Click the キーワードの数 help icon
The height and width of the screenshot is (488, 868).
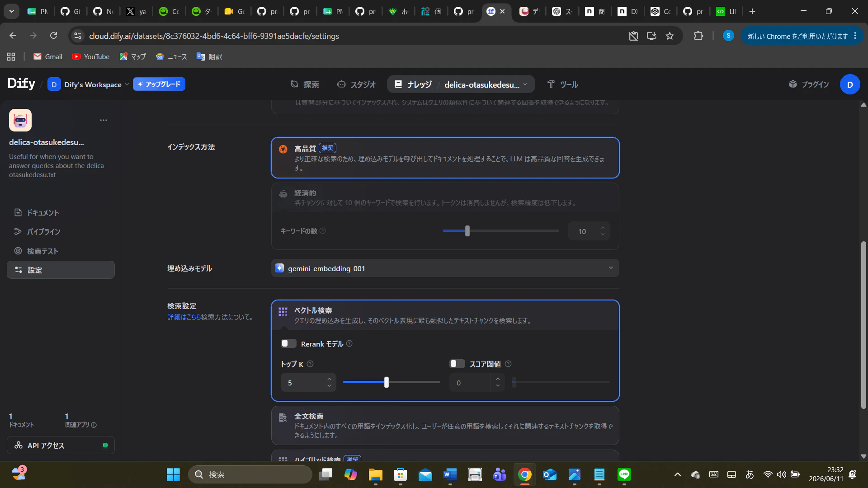pos(323,231)
